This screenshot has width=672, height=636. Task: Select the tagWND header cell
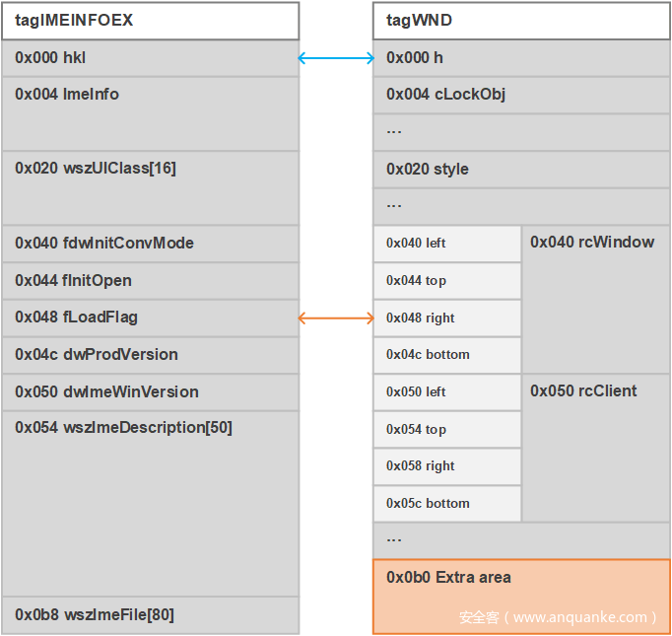coord(520,20)
